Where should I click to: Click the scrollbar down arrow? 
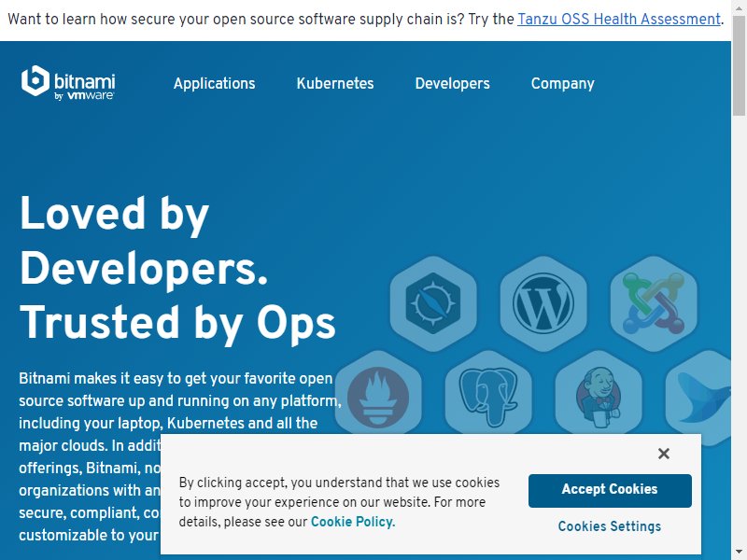click(x=739, y=553)
